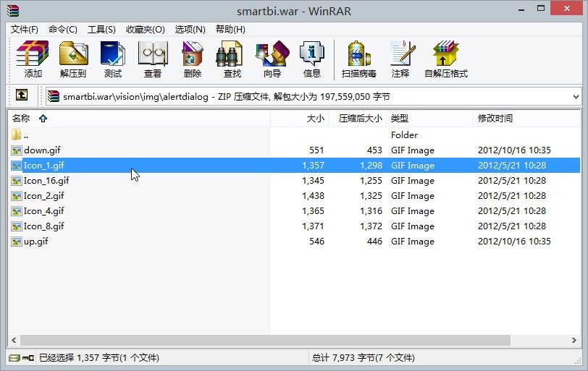Click the horizontal scrollbar thumb
Image resolution: width=588 pixels, height=371 pixels.
[x=265, y=341]
